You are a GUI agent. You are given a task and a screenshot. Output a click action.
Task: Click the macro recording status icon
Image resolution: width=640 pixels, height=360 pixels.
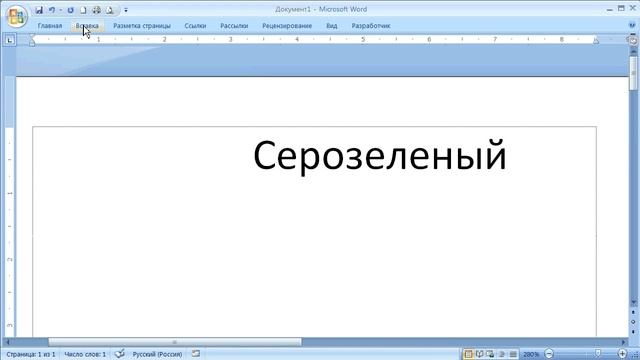[x=196, y=353]
